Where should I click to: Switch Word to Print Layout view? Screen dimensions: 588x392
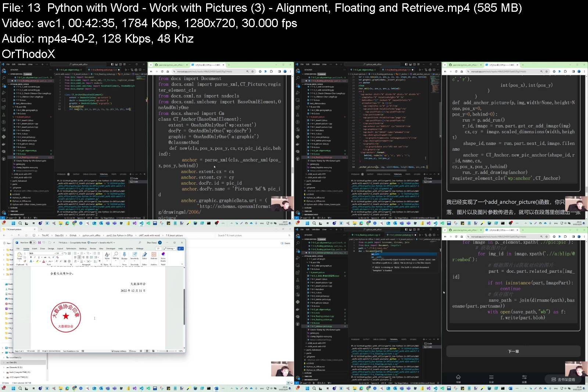147,351
